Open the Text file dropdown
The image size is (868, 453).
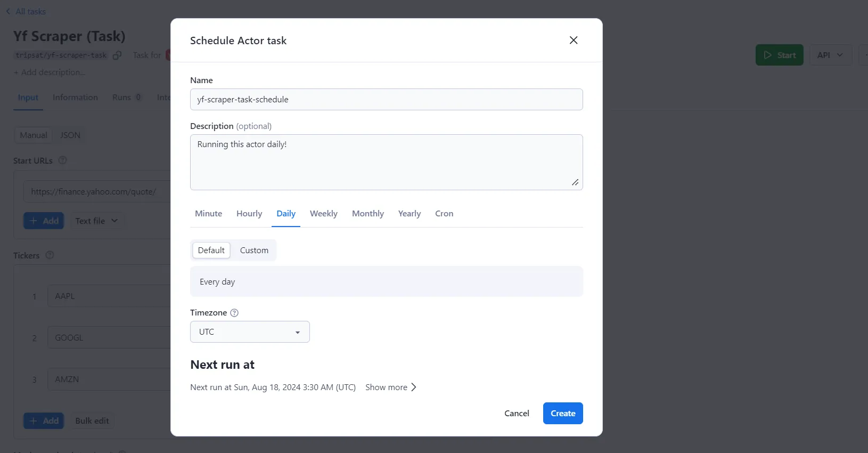[x=96, y=221]
